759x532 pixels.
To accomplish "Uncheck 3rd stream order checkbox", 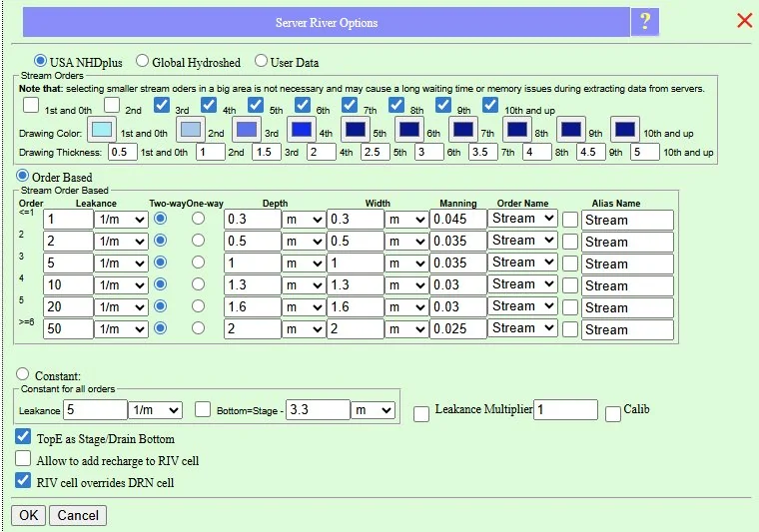I will [162, 105].
